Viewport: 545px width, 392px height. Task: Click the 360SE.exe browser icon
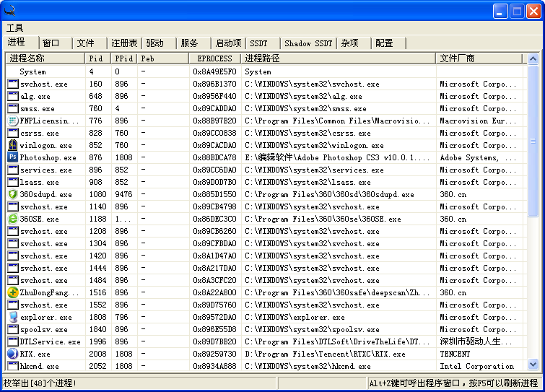click(x=13, y=219)
